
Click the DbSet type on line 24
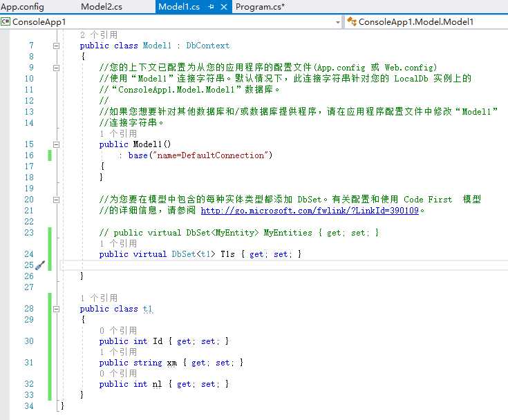tap(183, 254)
